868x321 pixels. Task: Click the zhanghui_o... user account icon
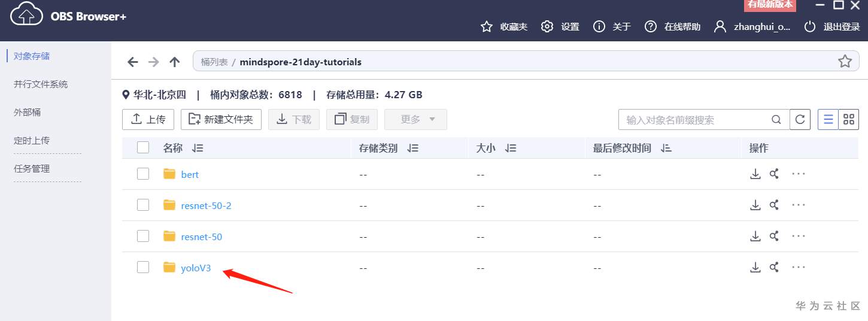pos(721,27)
